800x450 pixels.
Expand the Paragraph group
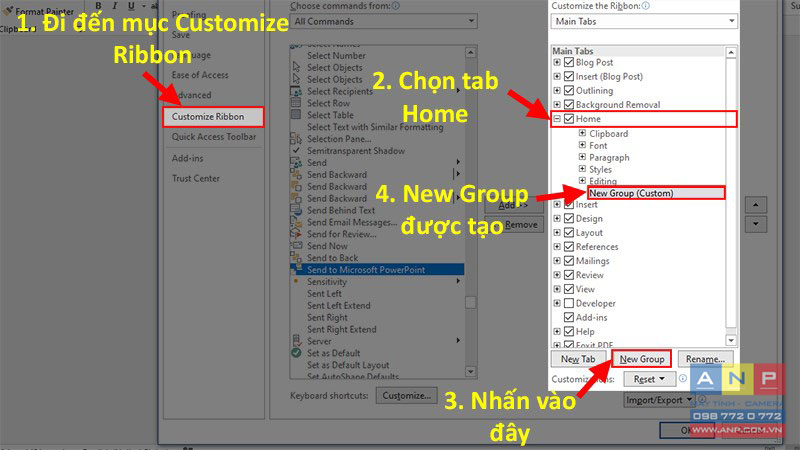click(582, 157)
